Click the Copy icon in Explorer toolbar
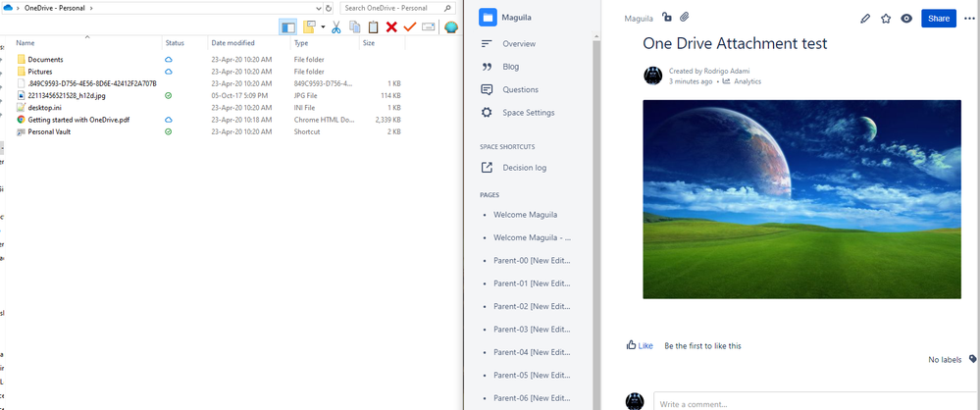 (x=355, y=26)
